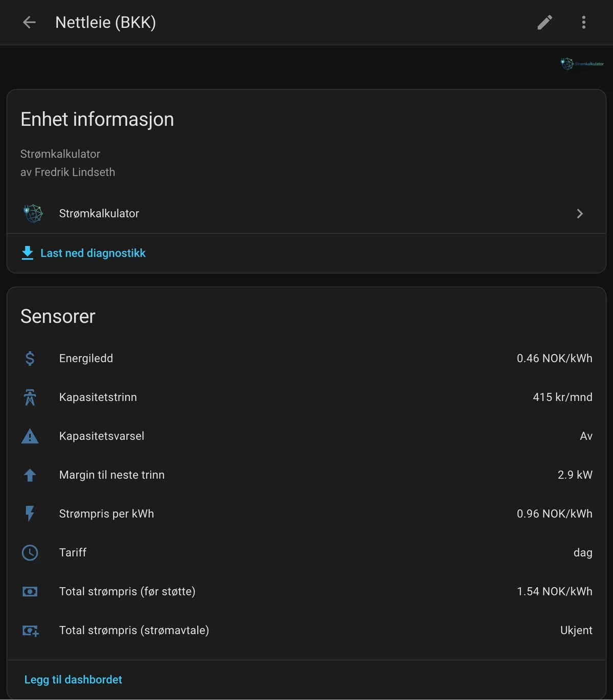Open the Kapasitetsvarsel warning triangle icon
The width and height of the screenshot is (613, 700).
click(30, 436)
